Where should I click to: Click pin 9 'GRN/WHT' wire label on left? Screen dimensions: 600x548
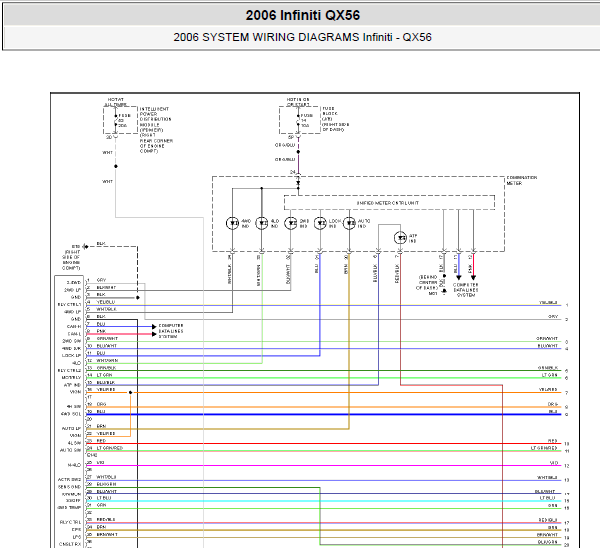coord(107,338)
